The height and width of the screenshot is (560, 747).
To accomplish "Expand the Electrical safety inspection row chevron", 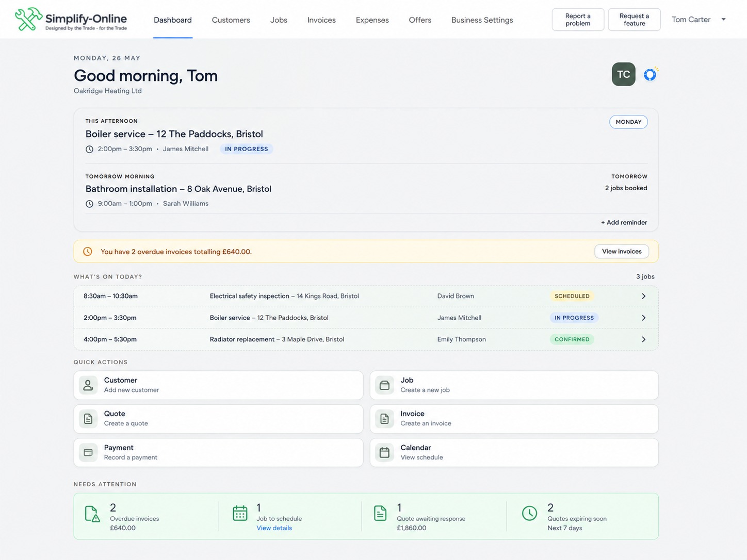I will (x=643, y=296).
